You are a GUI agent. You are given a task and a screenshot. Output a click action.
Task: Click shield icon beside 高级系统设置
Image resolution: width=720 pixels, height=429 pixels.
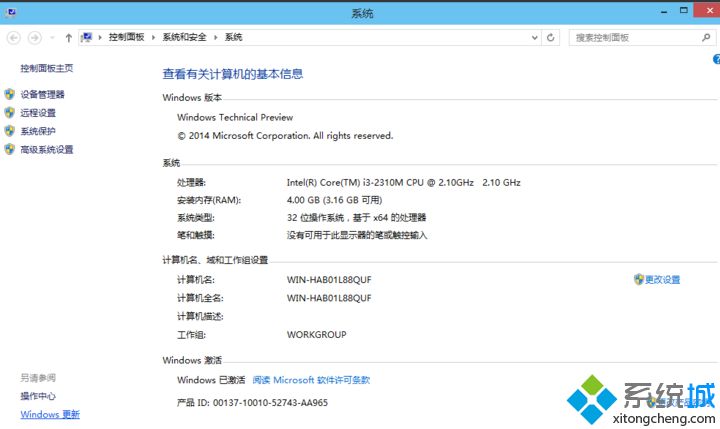point(10,149)
